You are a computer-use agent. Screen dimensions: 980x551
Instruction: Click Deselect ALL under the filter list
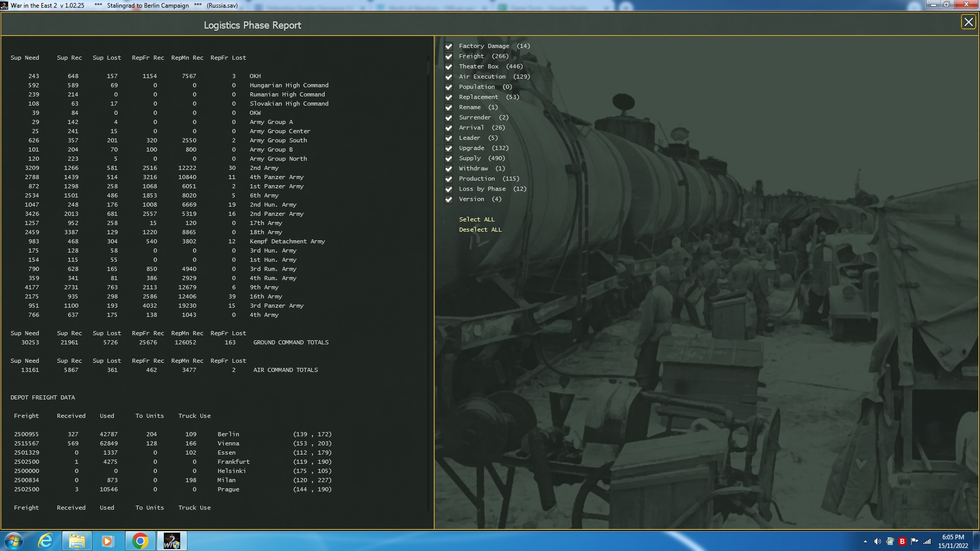pos(480,230)
